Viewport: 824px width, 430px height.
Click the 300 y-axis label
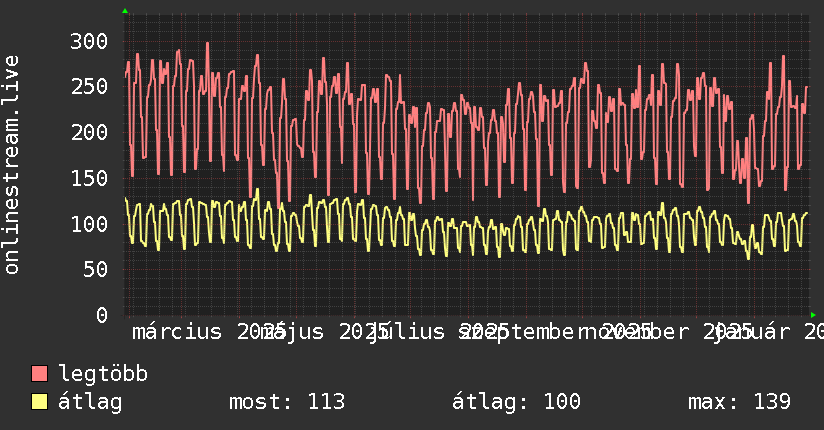pyautogui.click(x=89, y=42)
